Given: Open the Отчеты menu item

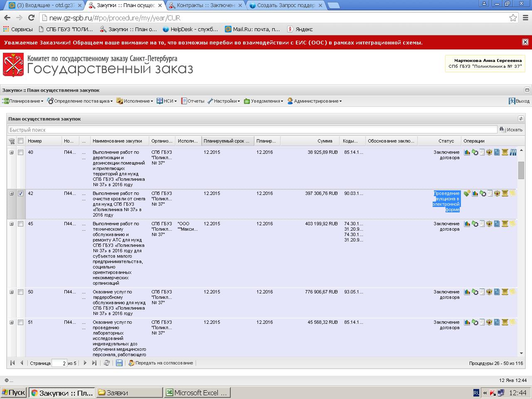Looking at the screenshot, I should (x=192, y=101).
